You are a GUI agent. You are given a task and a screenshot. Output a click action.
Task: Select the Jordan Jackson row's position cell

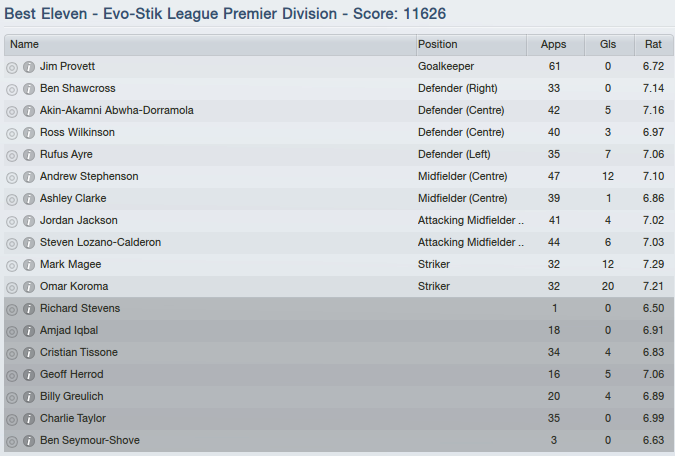470,221
